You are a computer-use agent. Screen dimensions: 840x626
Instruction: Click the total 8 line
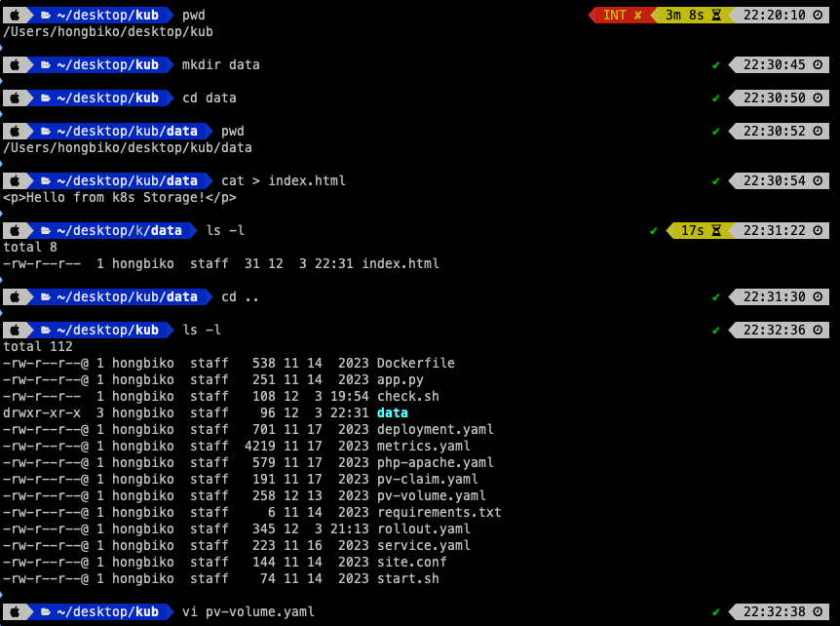30,247
